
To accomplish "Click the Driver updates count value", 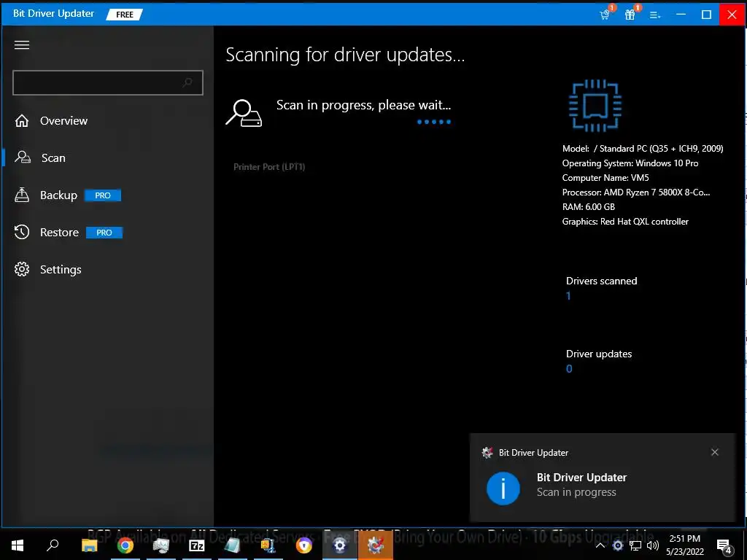I will click(x=569, y=368).
